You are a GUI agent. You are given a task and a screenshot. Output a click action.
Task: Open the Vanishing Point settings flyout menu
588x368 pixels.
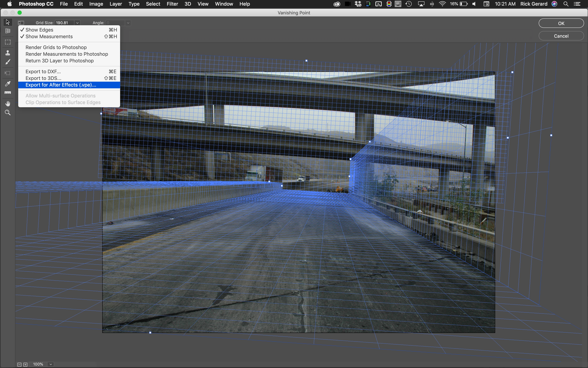[x=21, y=23]
